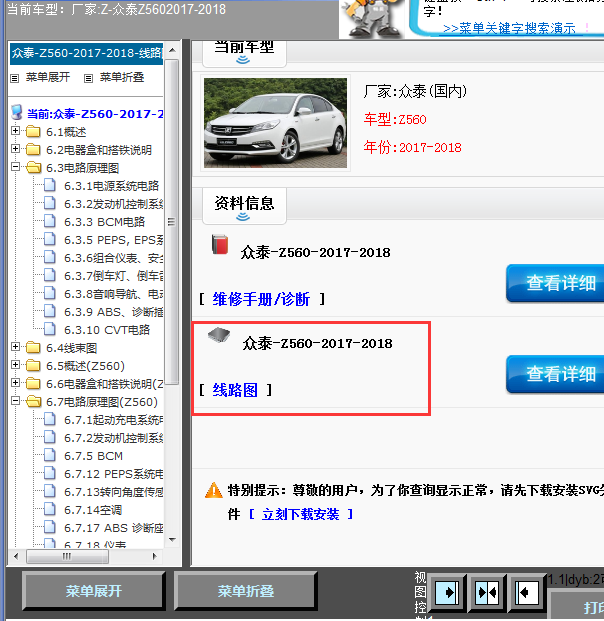Click the red book manual icon
Screen dimensions: 604x621
coord(220,244)
